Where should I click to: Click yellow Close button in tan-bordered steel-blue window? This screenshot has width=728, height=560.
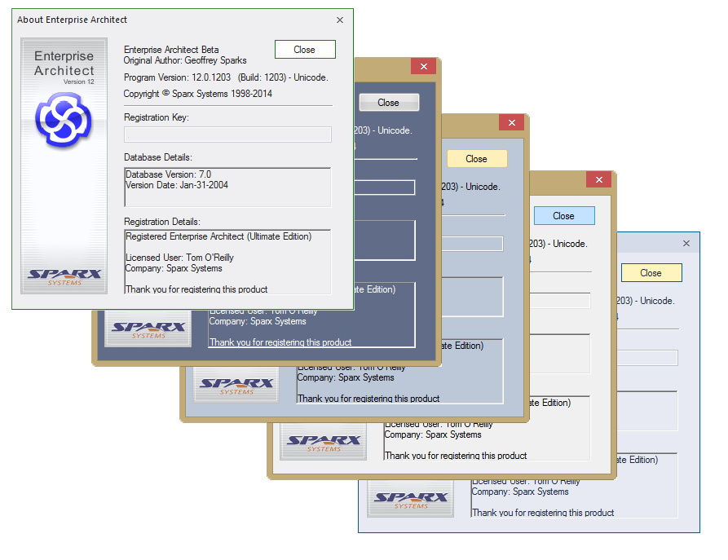pyautogui.click(x=477, y=159)
